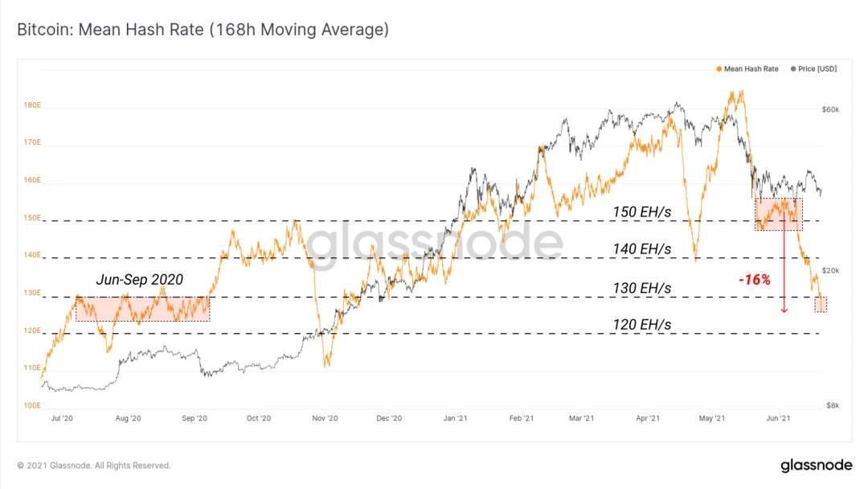Screen dimensions: 868x489
Task: Click the Jun '21 x-axis tick label
Action: click(778, 418)
